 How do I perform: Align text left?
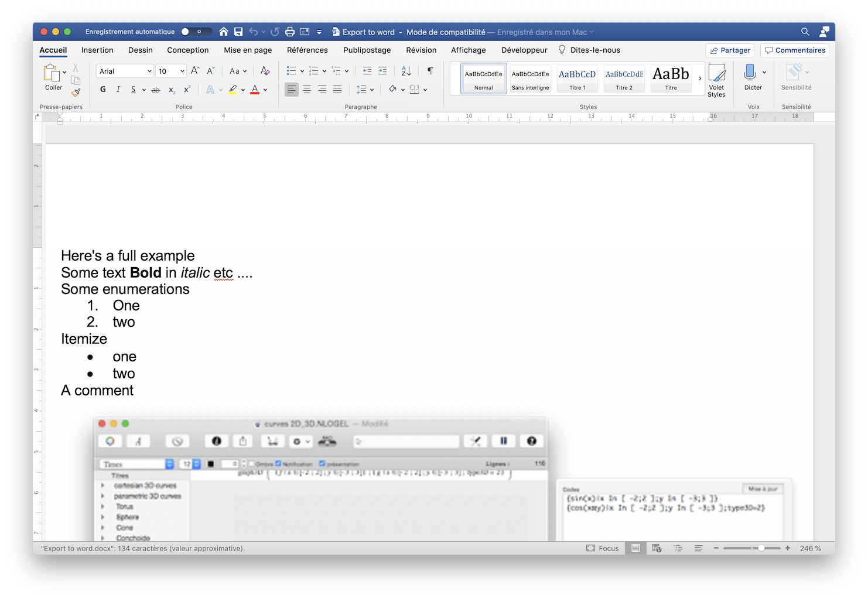[292, 90]
